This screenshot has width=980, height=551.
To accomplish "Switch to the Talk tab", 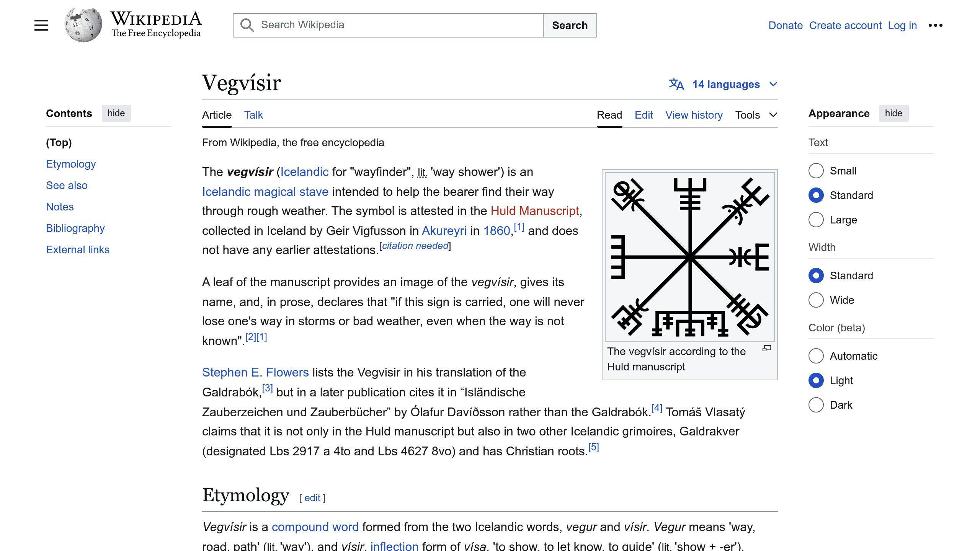I will pyautogui.click(x=254, y=114).
